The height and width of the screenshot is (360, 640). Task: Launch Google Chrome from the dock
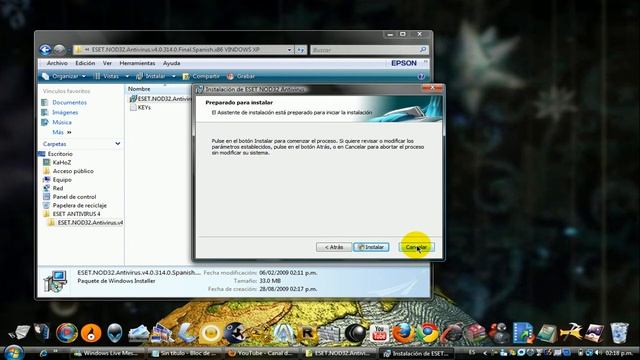click(x=427, y=333)
